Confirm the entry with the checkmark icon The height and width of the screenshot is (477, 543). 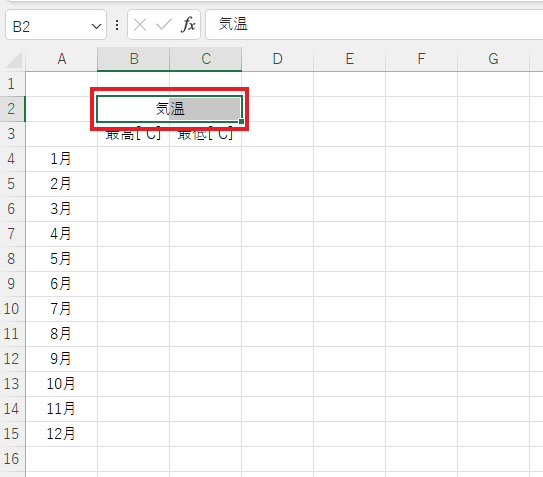pos(163,25)
